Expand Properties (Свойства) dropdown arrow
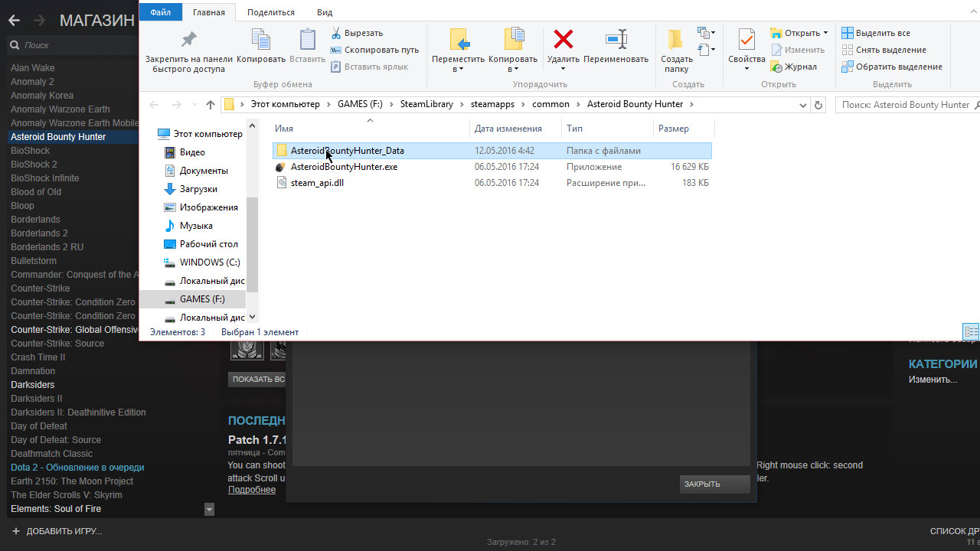980x551 pixels. (x=746, y=69)
